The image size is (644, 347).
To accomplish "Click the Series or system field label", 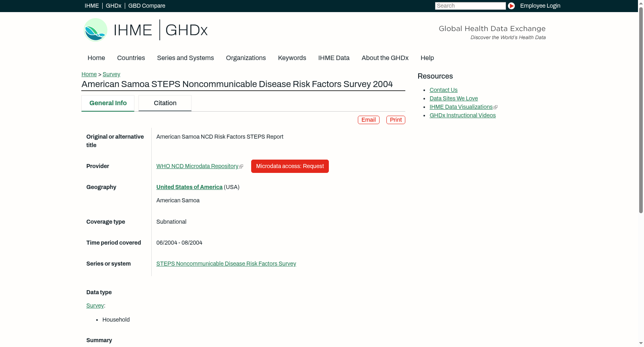I will pyautogui.click(x=109, y=264).
